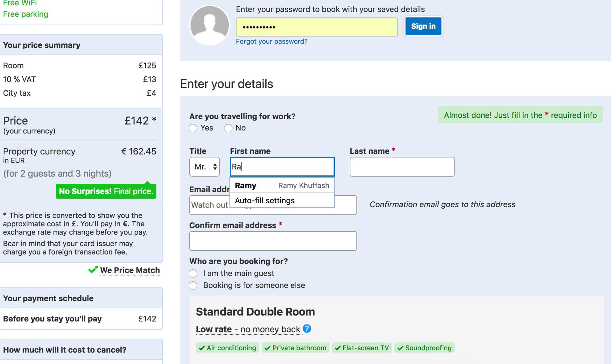Click Forgot your password link
Image resolution: width=611 pixels, height=364 pixels.
coord(271,41)
